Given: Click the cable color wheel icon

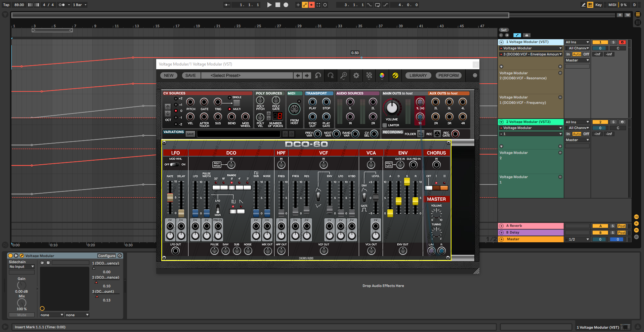Looking at the screenshot, I should (382, 76).
